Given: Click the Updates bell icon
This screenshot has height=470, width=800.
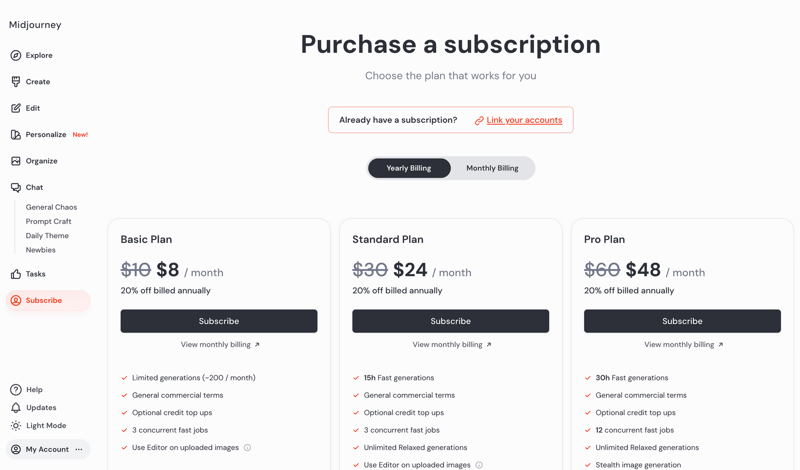Looking at the screenshot, I should click(16, 408).
